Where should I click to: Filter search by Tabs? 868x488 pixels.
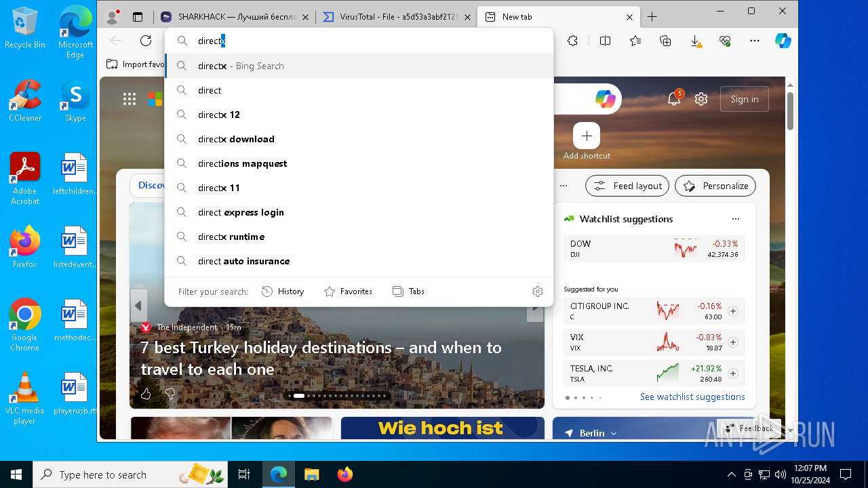click(x=408, y=291)
